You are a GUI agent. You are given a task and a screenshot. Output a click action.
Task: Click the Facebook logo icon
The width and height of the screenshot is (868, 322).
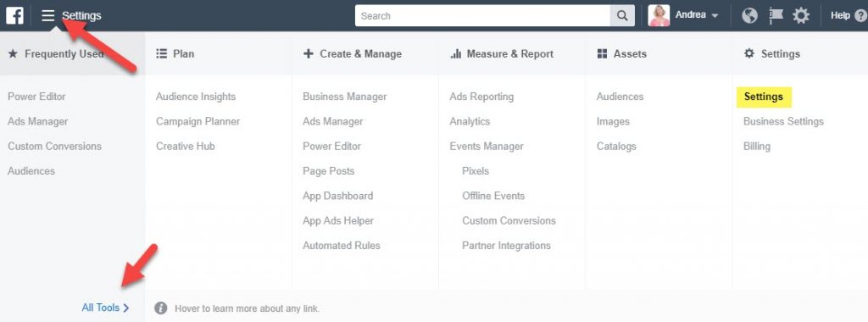point(15,15)
